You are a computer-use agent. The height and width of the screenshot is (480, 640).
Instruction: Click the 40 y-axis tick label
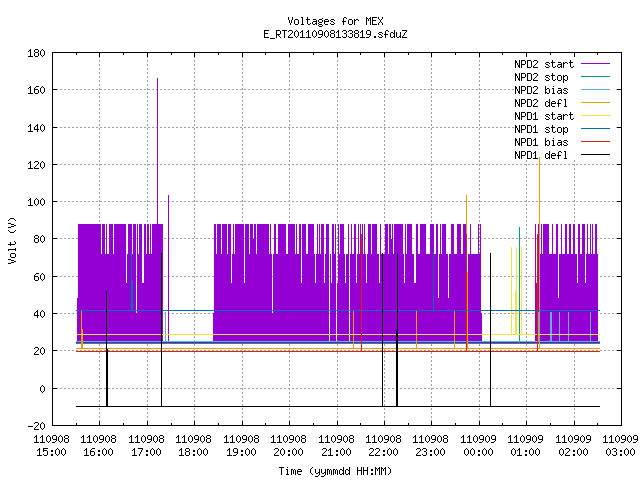coord(39,314)
